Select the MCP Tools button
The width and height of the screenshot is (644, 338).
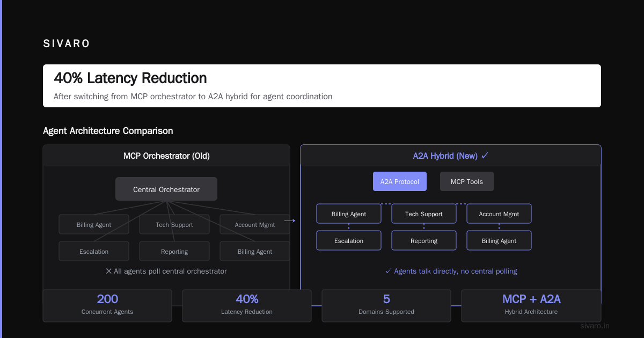click(x=467, y=181)
